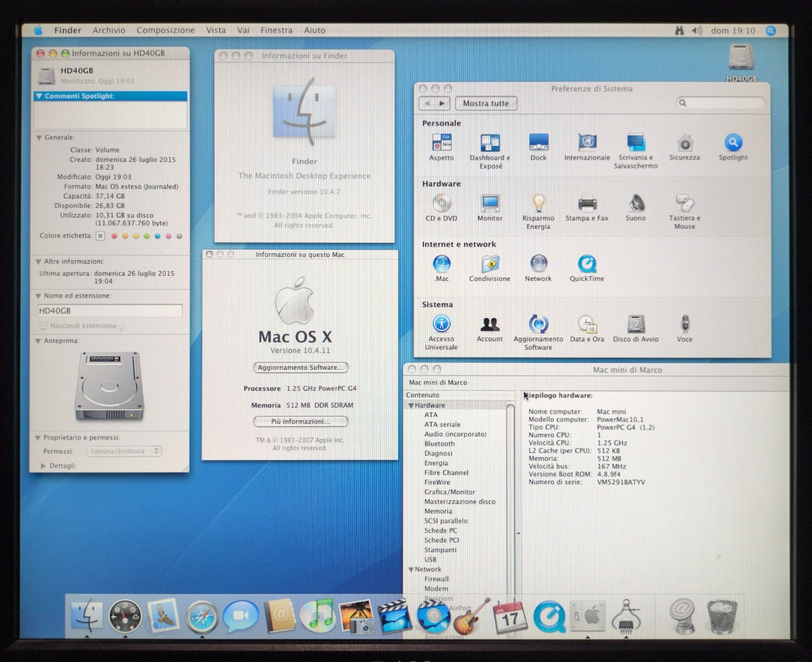Viewport: 812px width, 662px height.
Task: Click the Più informazioni... button
Action: click(300, 422)
